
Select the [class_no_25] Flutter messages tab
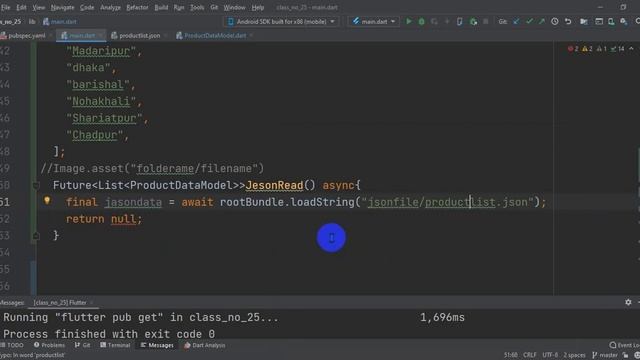tap(63, 302)
